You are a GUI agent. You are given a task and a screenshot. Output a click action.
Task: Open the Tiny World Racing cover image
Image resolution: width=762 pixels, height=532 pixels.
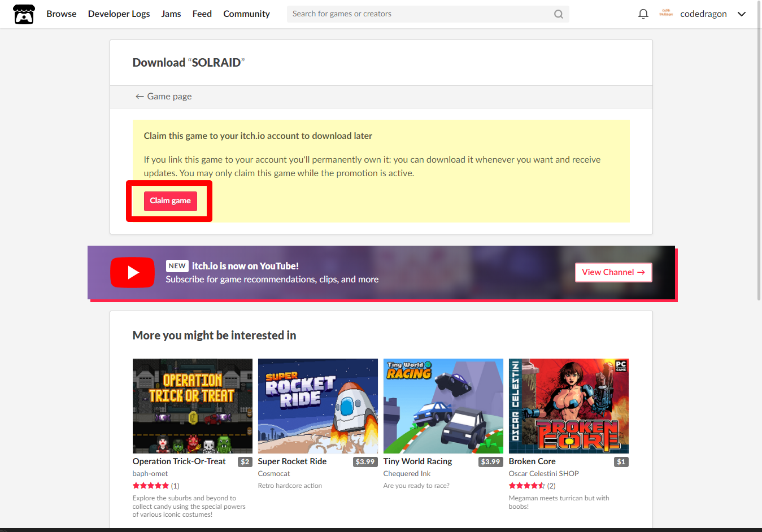(443, 406)
